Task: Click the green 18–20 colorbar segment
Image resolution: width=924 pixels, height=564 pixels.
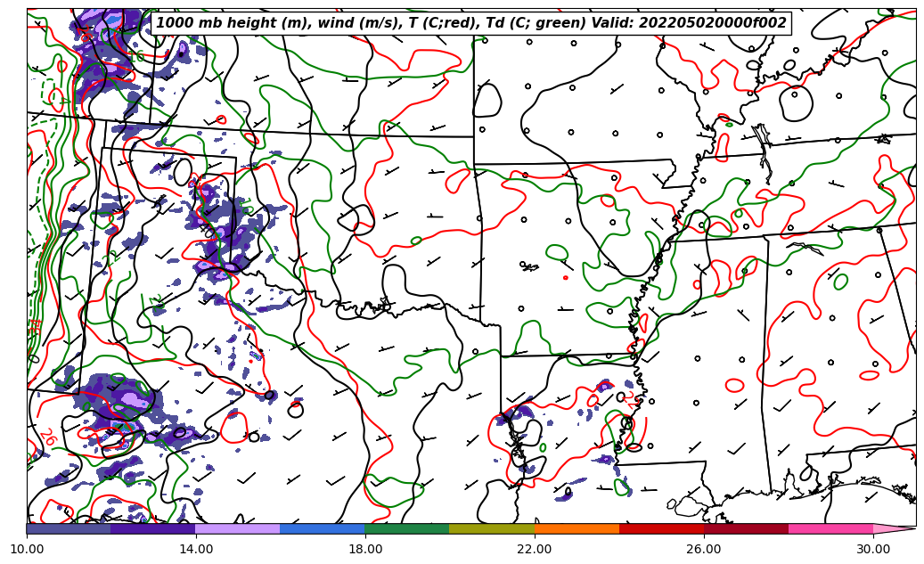Action: tap(407, 528)
